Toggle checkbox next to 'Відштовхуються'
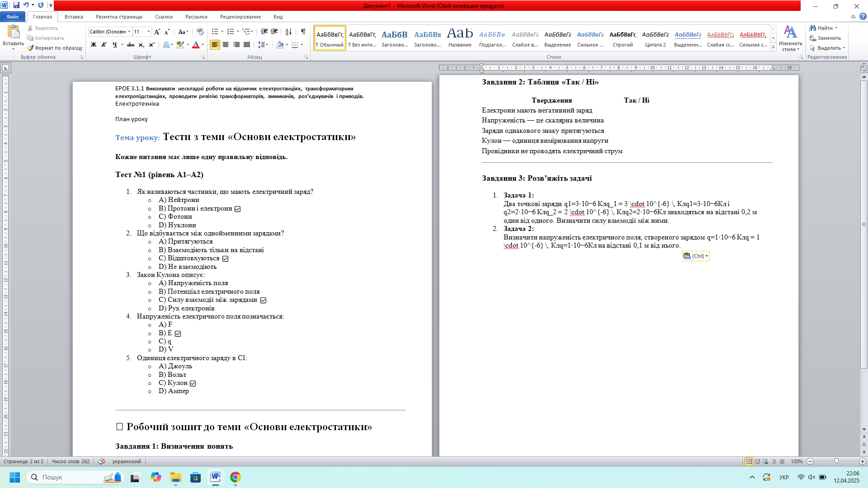This screenshot has width=868, height=488. pyautogui.click(x=225, y=259)
